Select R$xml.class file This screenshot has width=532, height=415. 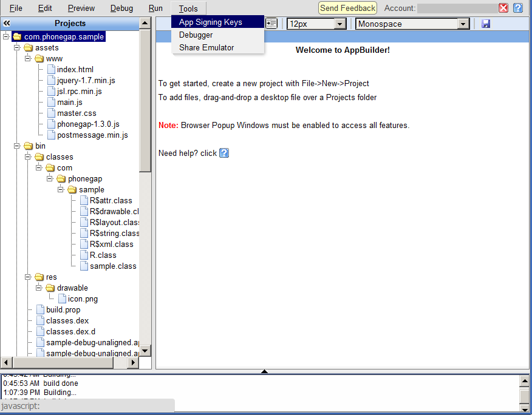tap(111, 244)
